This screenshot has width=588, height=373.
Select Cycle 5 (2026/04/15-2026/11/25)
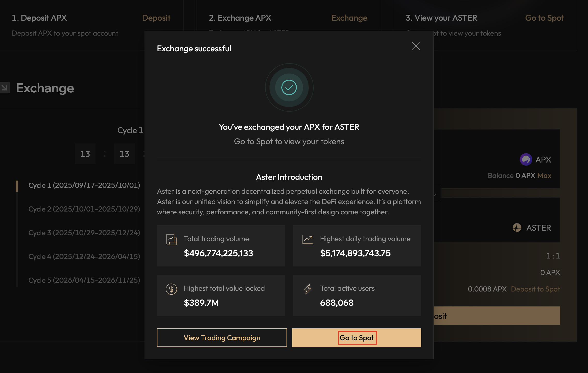point(84,280)
